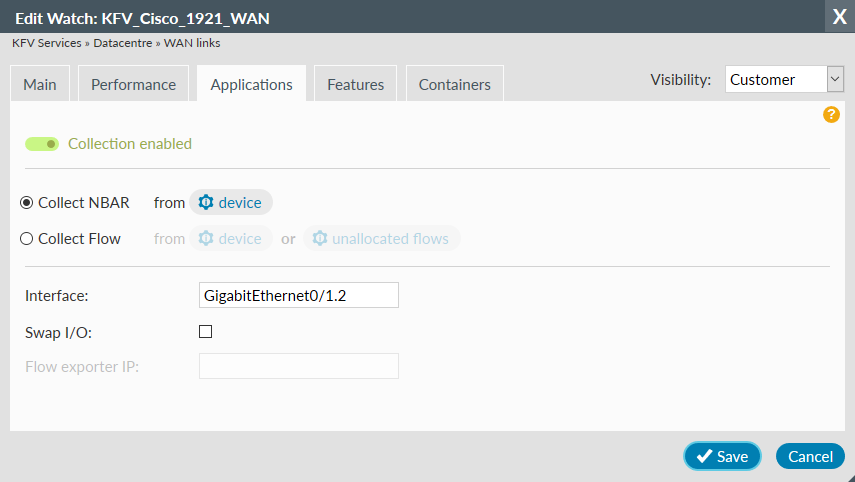Check the Swap I/O checkbox
The image size is (855, 482).
(206, 332)
